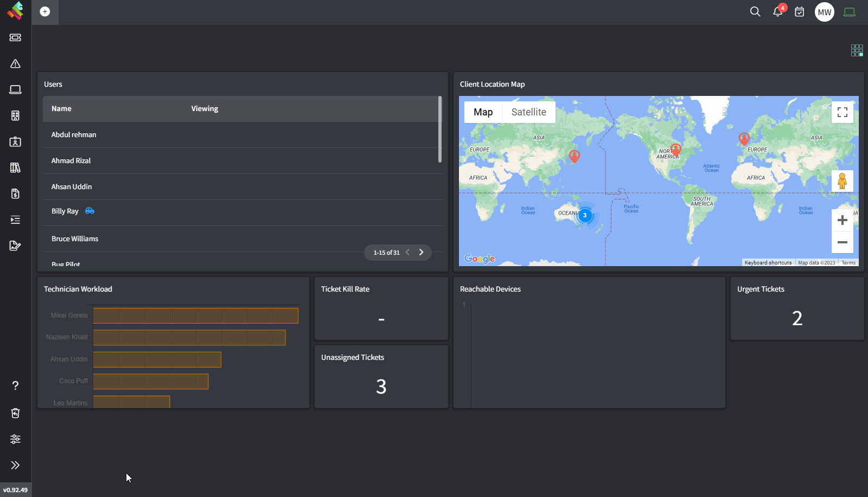Open Knowledge Base books icon
The height and width of the screenshot is (497, 868).
point(15,167)
